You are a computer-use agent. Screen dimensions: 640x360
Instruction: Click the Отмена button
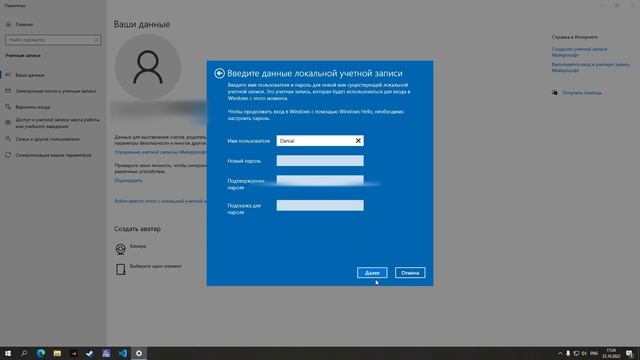(x=410, y=273)
